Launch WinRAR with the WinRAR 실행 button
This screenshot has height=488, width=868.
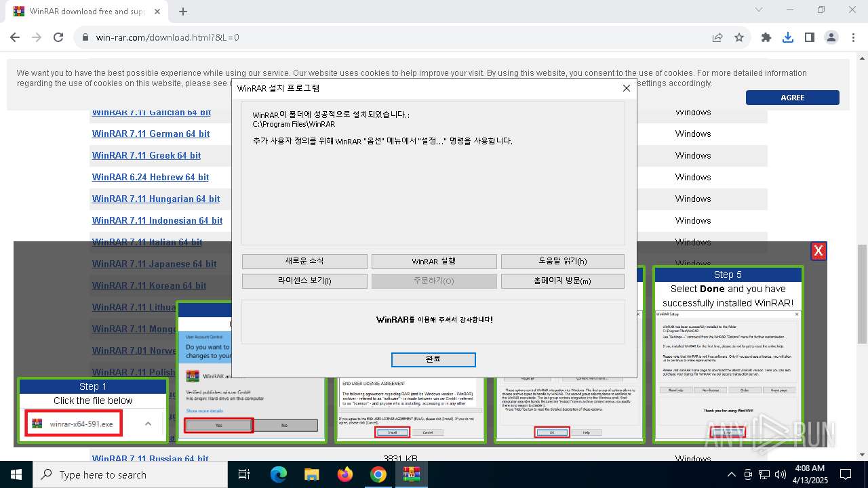tap(434, 262)
